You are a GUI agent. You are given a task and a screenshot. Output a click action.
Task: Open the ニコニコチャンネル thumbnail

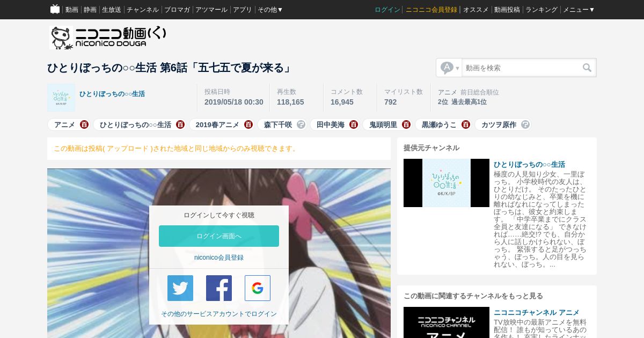447,322
